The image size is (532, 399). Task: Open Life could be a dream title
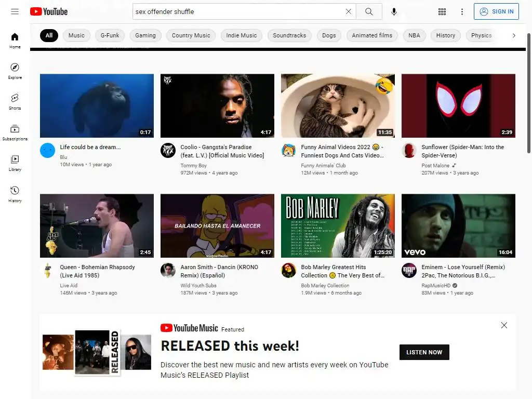[90, 147]
